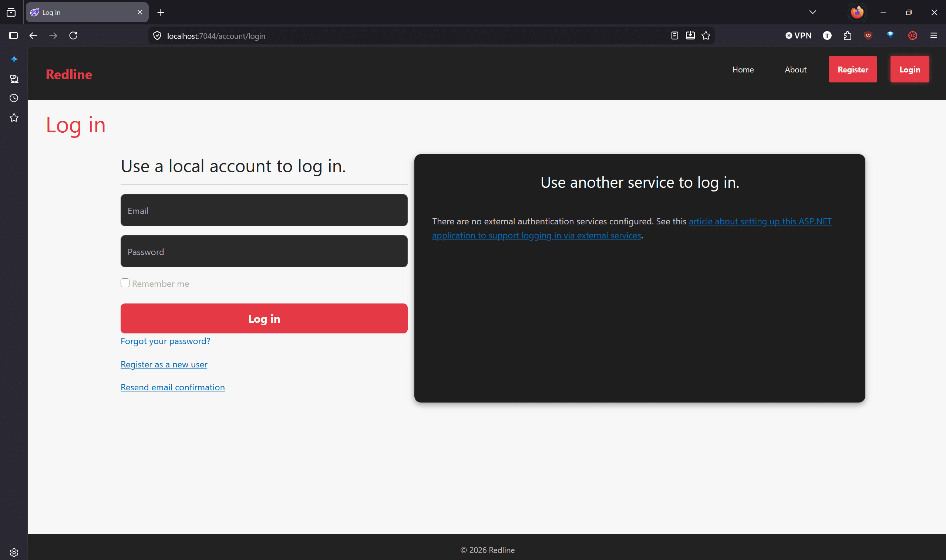
Task: Toggle reader view icon
Action: click(x=674, y=36)
